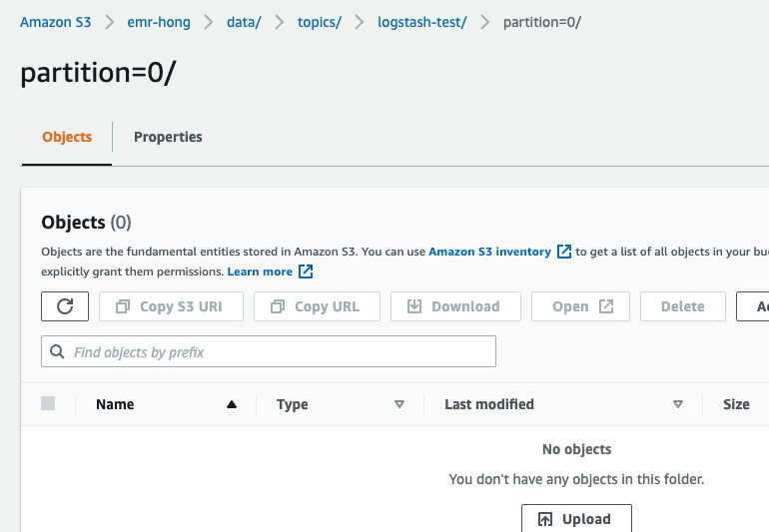769x532 pixels.
Task: Click the Open button
Action: (580, 306)
